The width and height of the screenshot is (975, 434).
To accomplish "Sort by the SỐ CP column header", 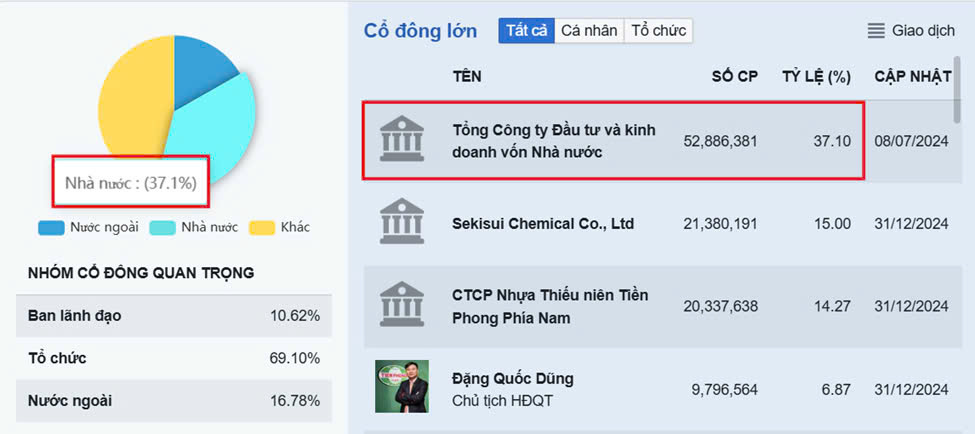I will point(734,76).
